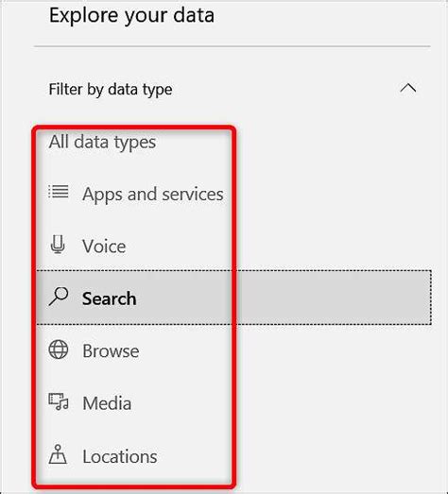Click the Media film and music icon
448x494 pixels.
click(59, 401)
